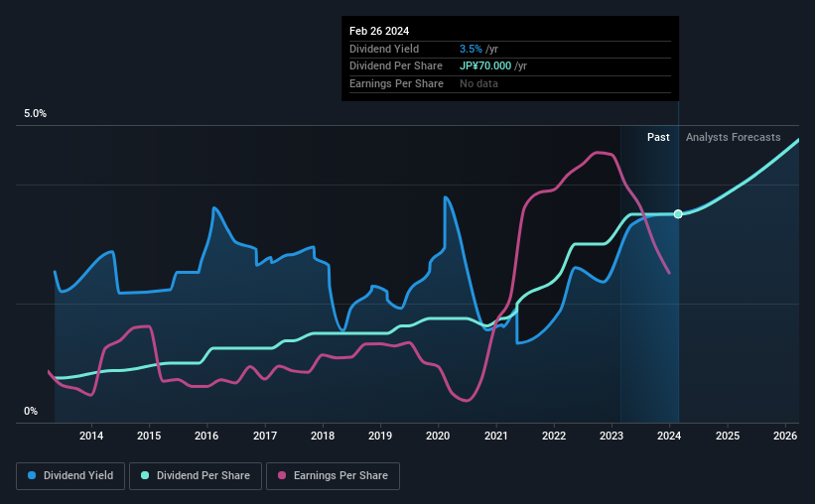This screenshot has width=815, height=504.
Task: Click the 'Analysts Forecasts' label
Action: click(733, 137)
